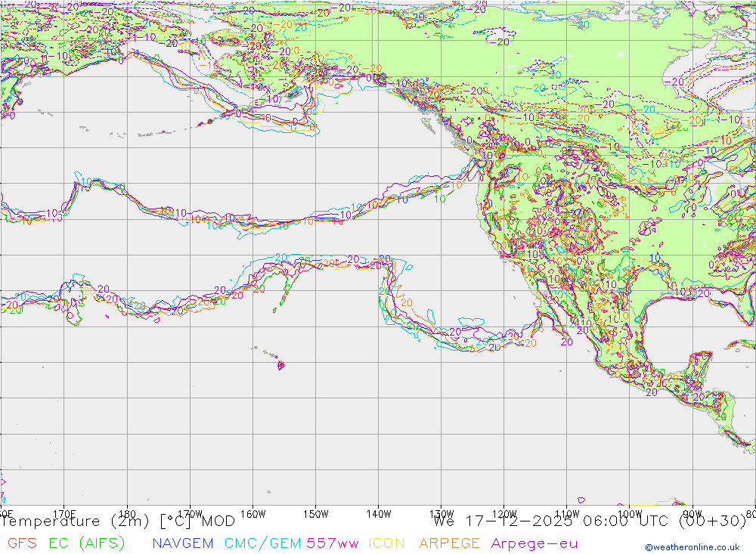Click the GFS model legend label

pyautogui.click(x=22, y=543)
